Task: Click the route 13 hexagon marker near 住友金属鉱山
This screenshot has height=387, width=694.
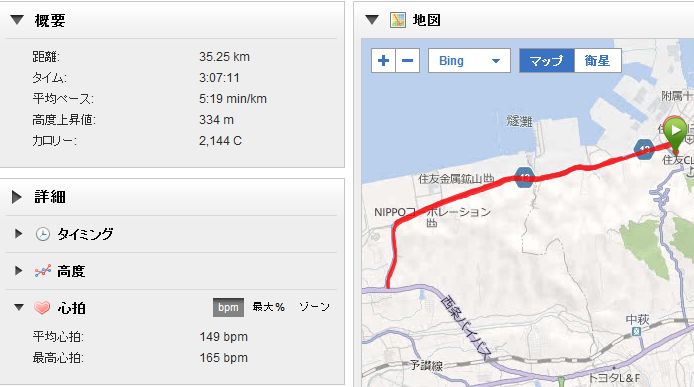Action: coord(524,178)
